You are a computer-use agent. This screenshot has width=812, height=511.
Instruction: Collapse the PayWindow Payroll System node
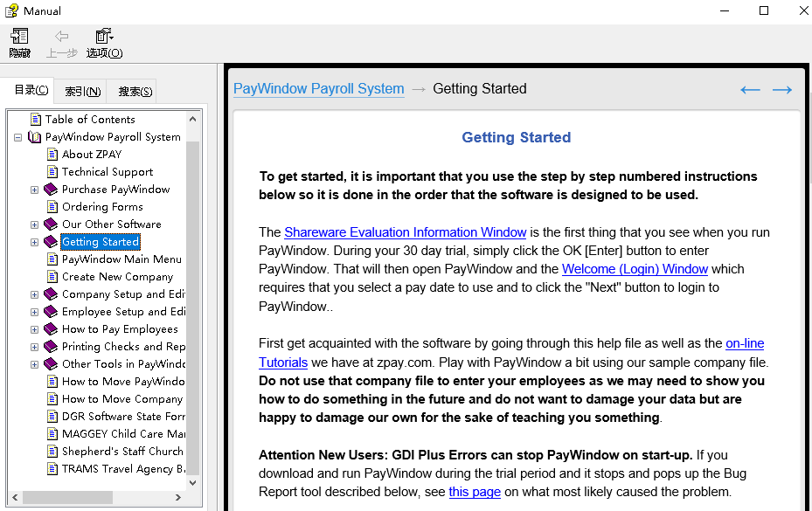click(x=18, y=137)
